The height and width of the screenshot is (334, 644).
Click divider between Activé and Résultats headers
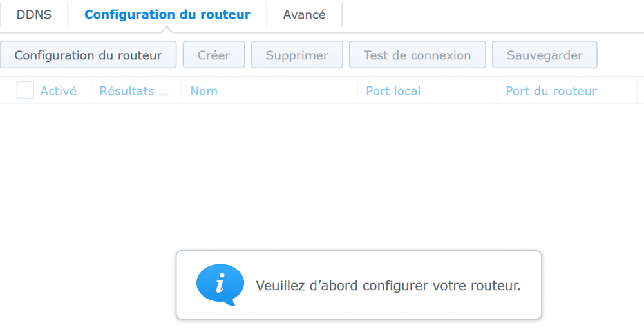coord(91,91)
